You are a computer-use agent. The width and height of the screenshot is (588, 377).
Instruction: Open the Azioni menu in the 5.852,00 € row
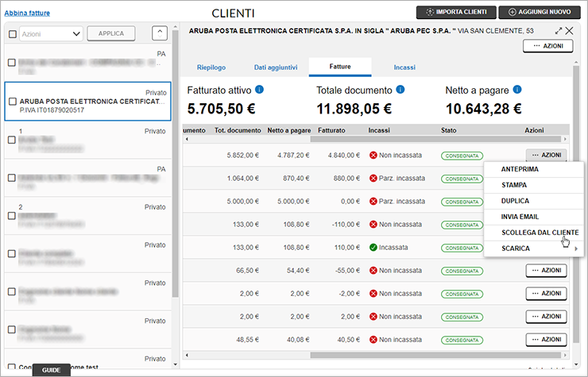pos(547,155)
